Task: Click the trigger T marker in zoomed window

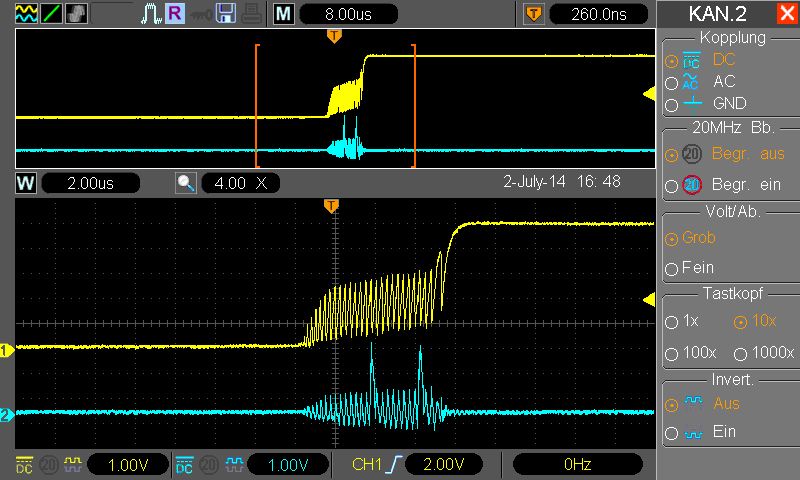Action: [331, 206]
